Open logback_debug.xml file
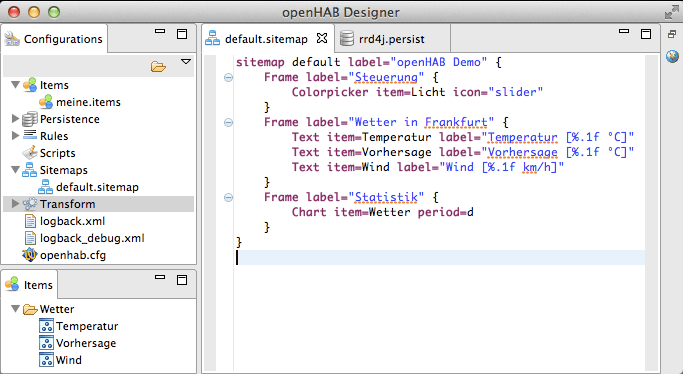Image resolution: width=683 pixels, height=374 pixels. (x=92, y=238)
